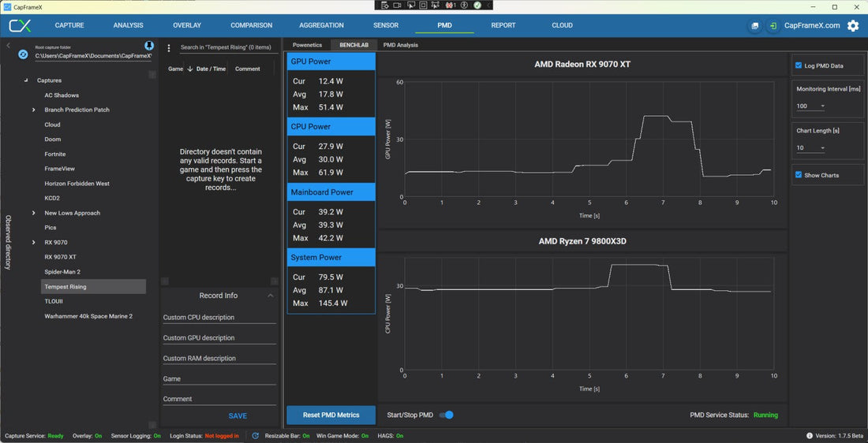Pin the directory panel with pushpin icon

click(x=148, y=46)
